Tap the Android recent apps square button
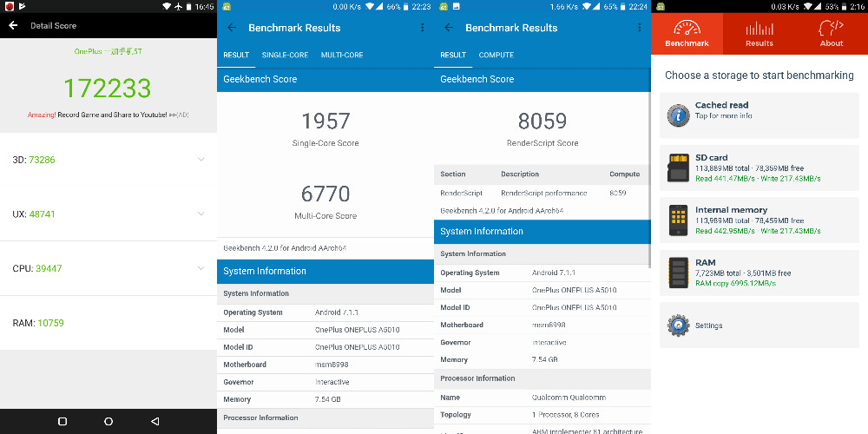868x434 pixels. [62, 421]
